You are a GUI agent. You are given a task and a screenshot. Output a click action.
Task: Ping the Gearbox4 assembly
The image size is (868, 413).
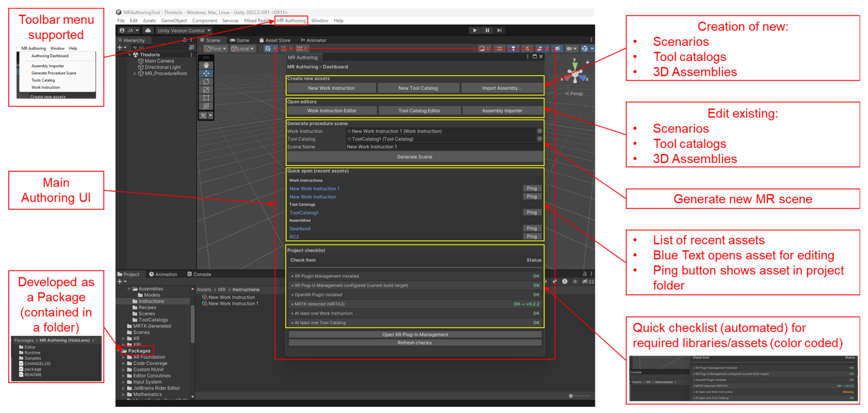click(532, 228)
